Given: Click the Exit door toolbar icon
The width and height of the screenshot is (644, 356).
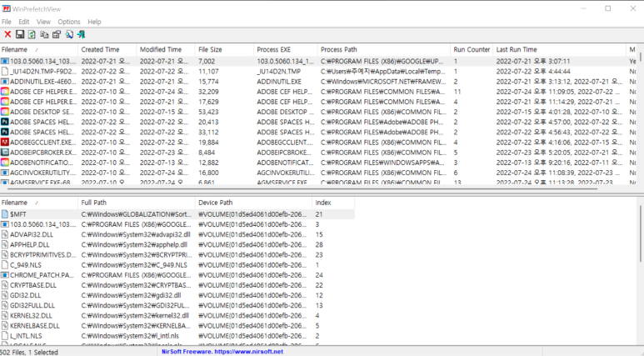Looking at the screenshot, I should [x=82, y=34].
